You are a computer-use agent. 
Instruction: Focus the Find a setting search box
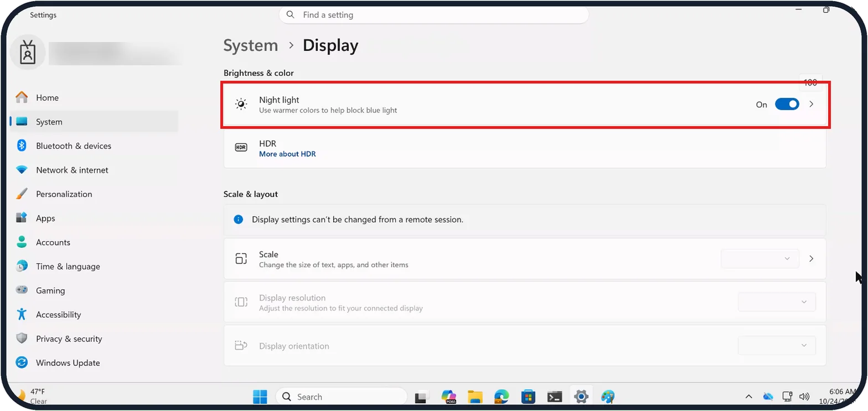point(433,15)
